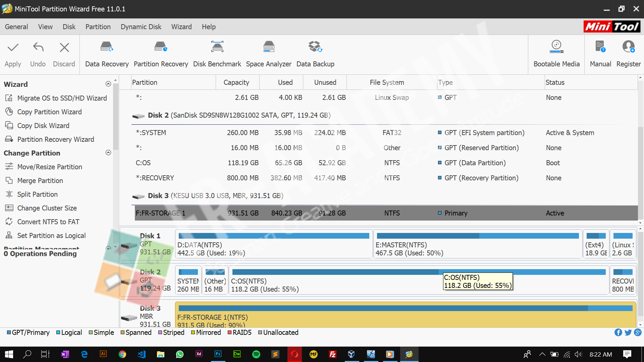Open Spotify from the taskbar
The image size is (644, 362).
tap(256, 354)
